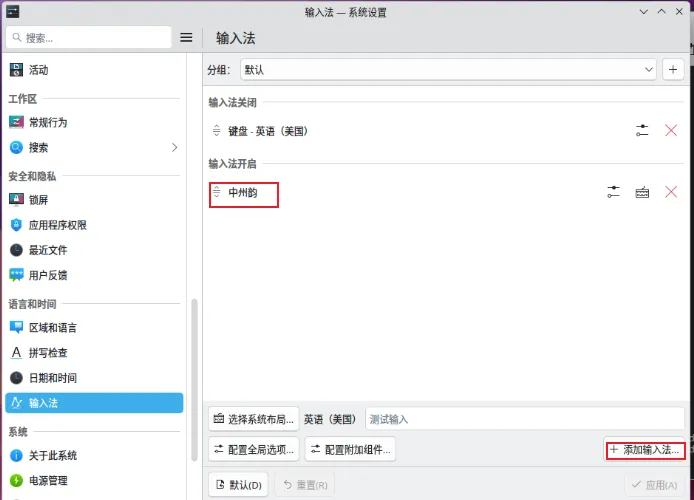Click the 搜索 box in sidebar
694x500 pixels.
pyautogui.click(x=88, y=38)
